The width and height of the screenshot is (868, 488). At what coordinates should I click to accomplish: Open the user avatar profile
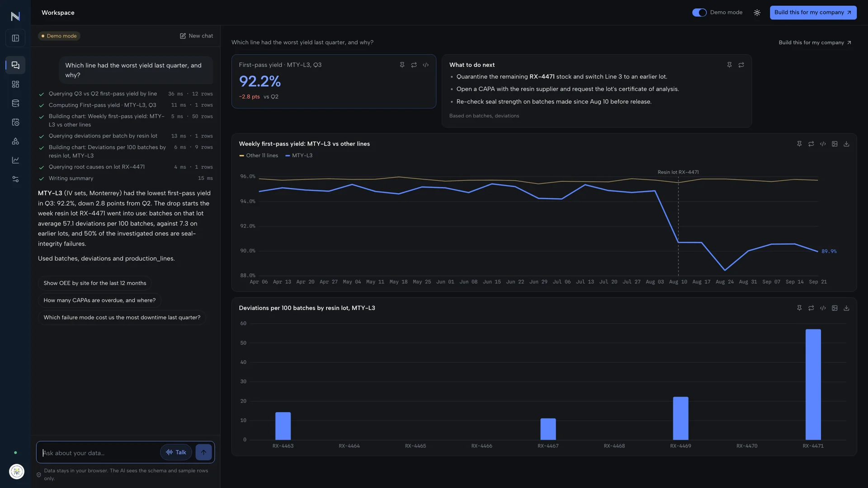click(x=17, y=472)
